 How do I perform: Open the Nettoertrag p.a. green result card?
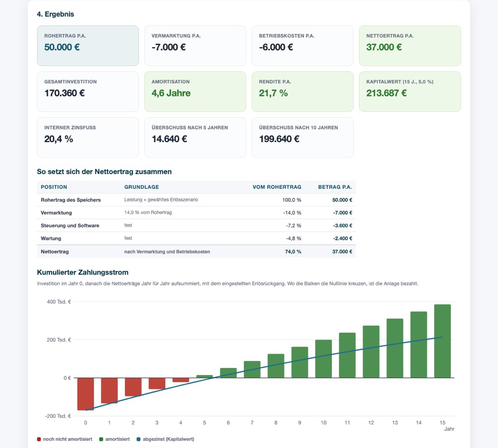pyautogui.click(x=410, y=46)
